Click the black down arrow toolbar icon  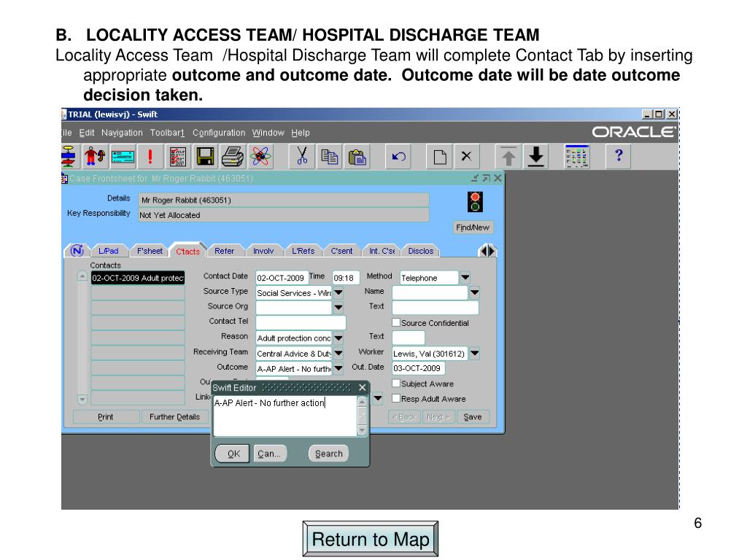[x=536, y=156]
